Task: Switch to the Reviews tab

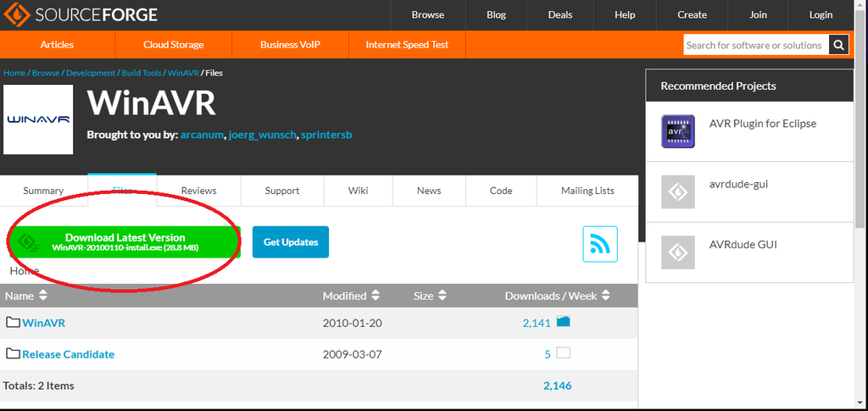Action: [x=198, y=191]
